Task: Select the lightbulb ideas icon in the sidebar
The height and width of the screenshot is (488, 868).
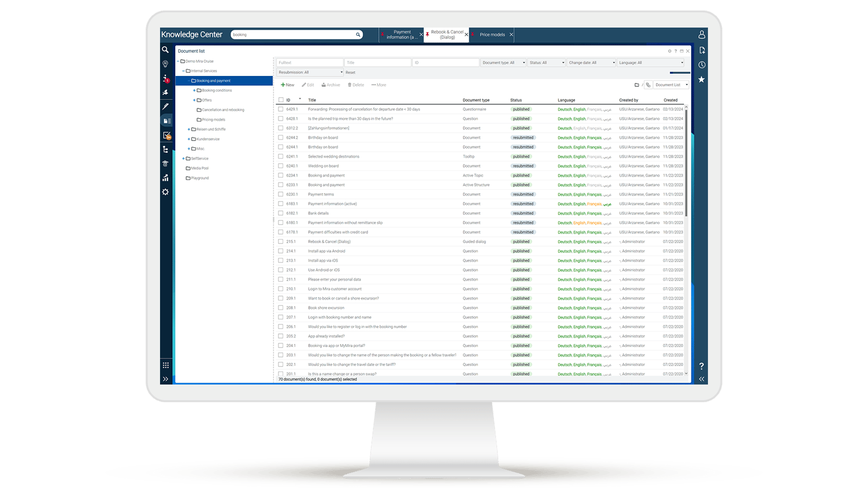Action: (x=165, y=63)
